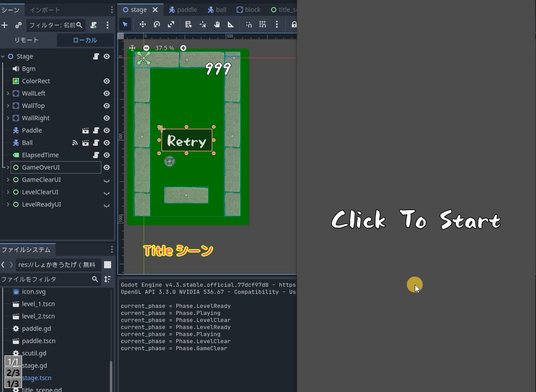This screenshot has height=392, width=536.
Task: Toggle grid snap icon
Action: pos(263,24)
